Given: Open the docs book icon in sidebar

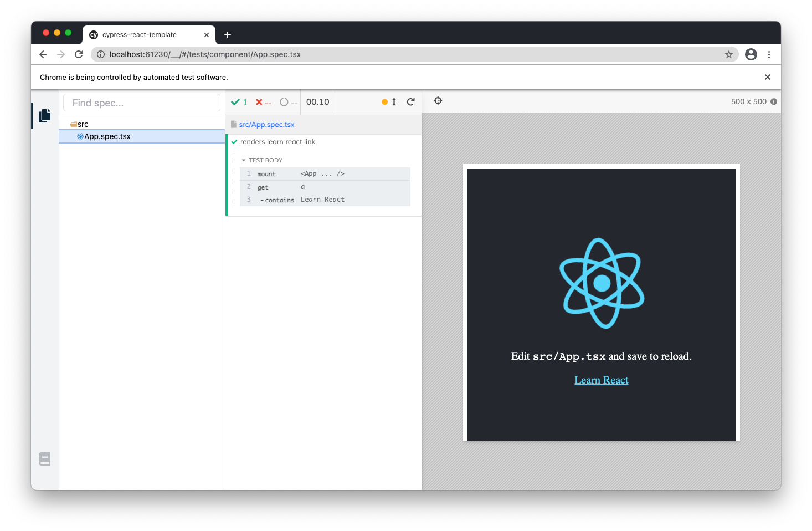Looking at the screenshot, I should (x=45, y=459).
